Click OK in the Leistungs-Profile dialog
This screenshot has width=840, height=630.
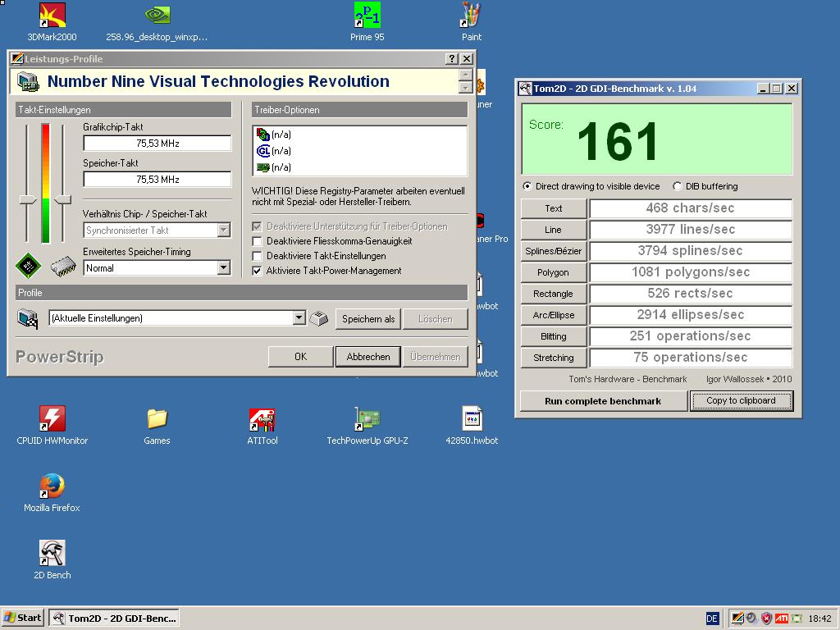tap(300, 357)
